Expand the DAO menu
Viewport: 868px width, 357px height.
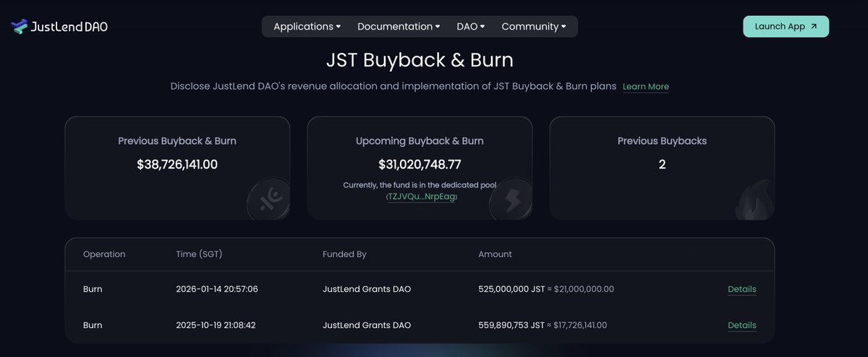pos(471,27)
